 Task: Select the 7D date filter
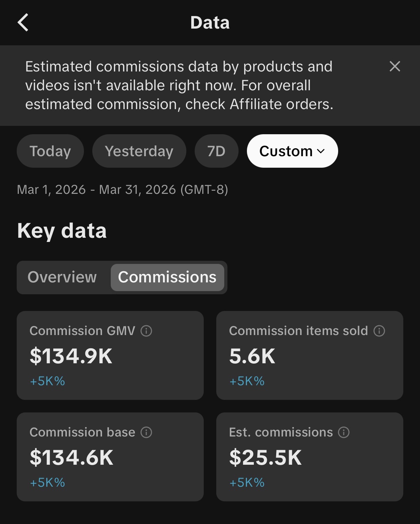pyautogui.click(x=216, y=151)
